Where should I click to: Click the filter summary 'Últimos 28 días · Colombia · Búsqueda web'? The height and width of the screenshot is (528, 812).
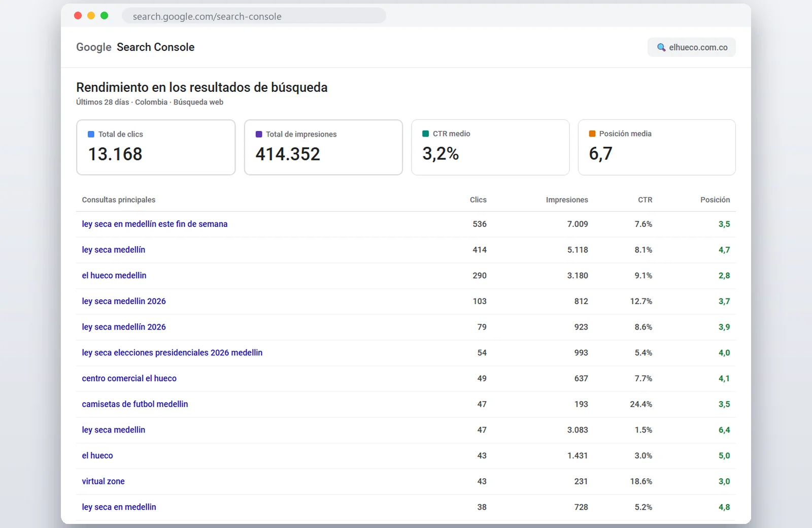(x=150, y=102)
